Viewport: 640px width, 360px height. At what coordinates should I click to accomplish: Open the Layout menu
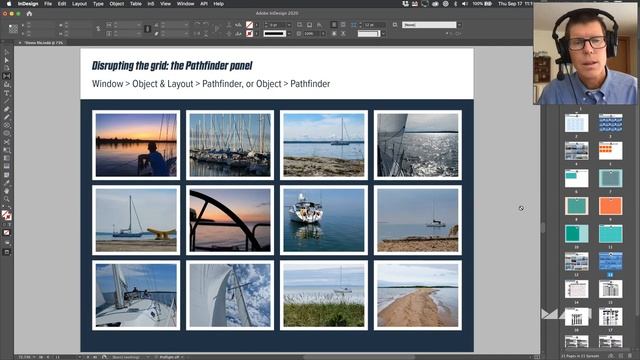[79, 4]
